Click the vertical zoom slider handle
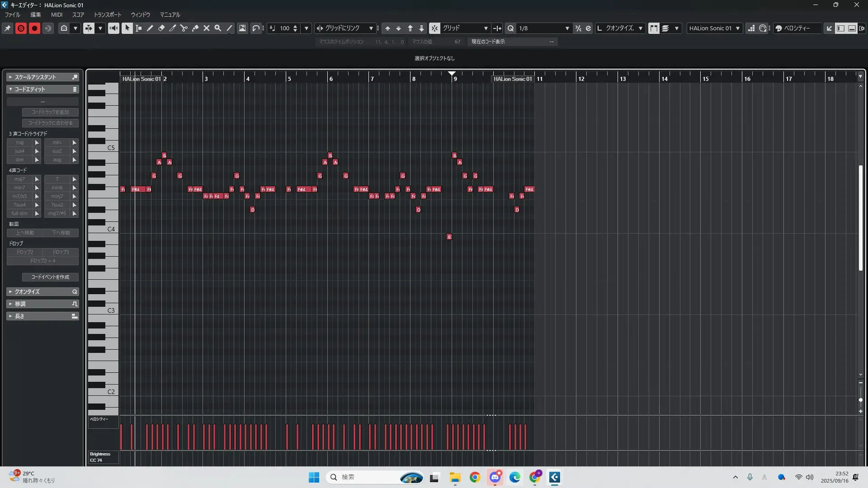 click(860, 400)
